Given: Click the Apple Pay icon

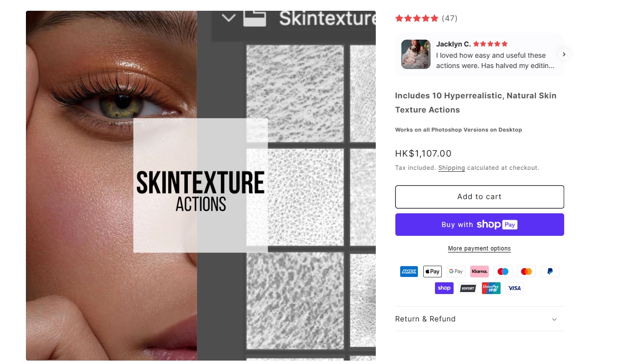Looking at the screenshot, I should point(432,272).
